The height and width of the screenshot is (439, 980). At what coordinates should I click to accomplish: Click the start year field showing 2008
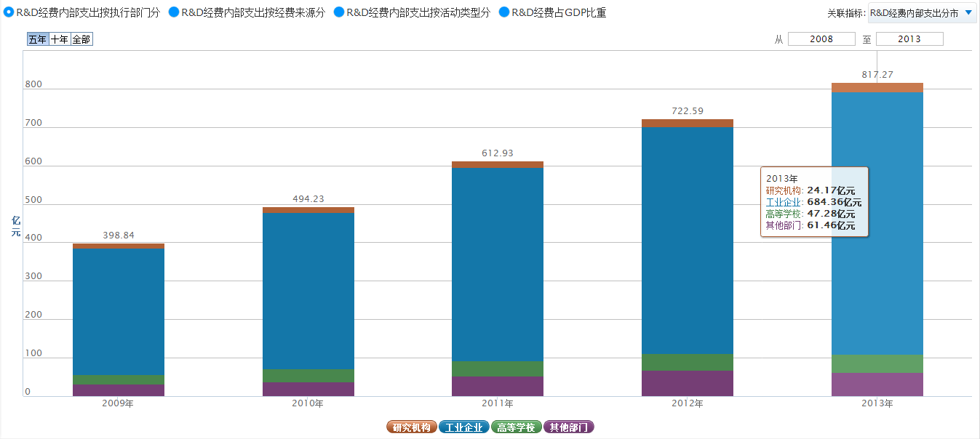pos(821,39)
